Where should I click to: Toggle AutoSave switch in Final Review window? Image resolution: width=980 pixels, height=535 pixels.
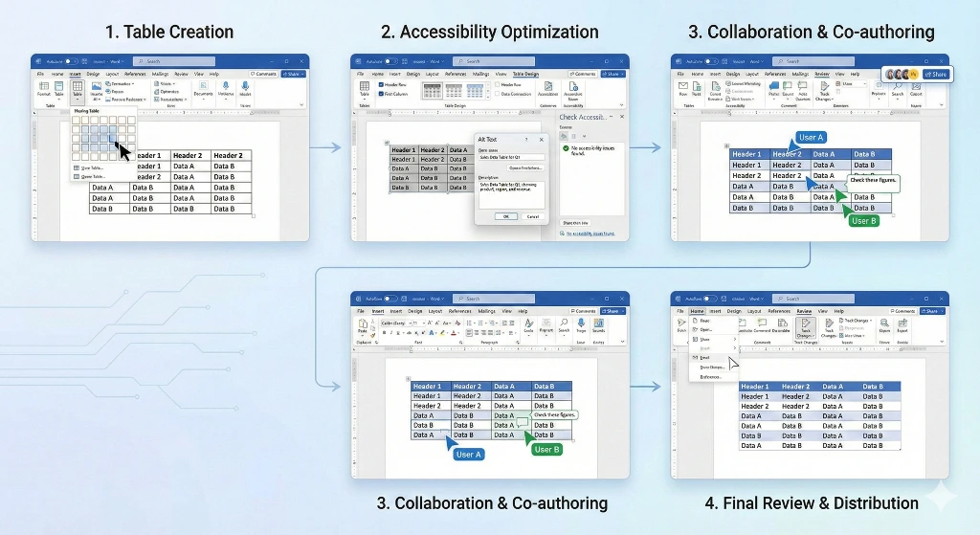point(711,299)
